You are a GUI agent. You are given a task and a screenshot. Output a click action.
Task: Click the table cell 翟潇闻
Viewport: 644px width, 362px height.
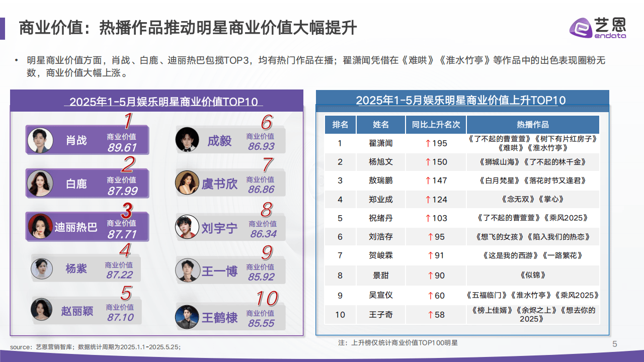[x=381, y=143]
